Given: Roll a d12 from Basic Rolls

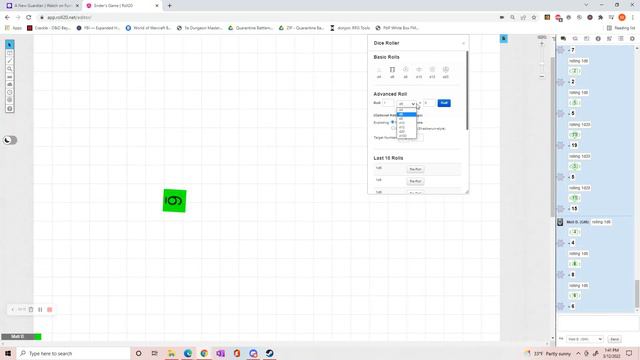Looking at the screenshot, I should (432, 72).
